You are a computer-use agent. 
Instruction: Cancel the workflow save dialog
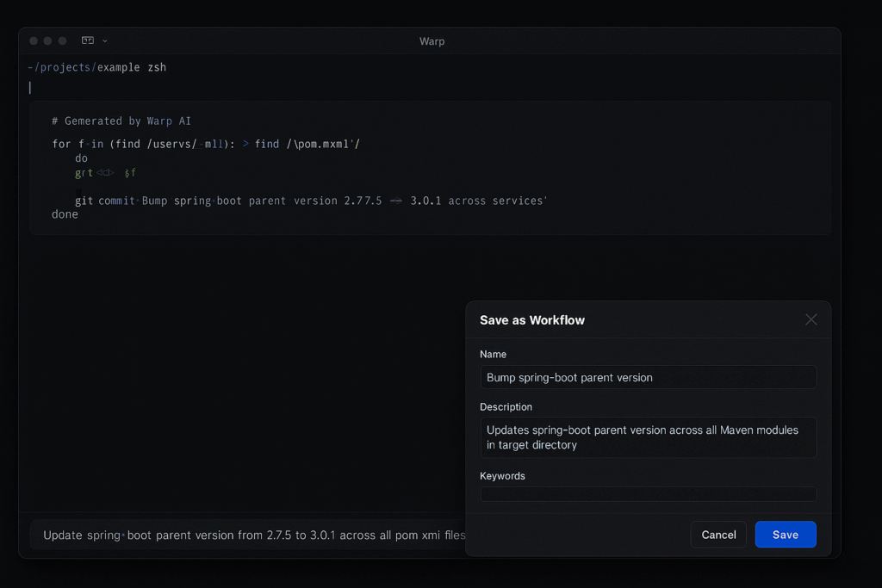tap(718, 535)
